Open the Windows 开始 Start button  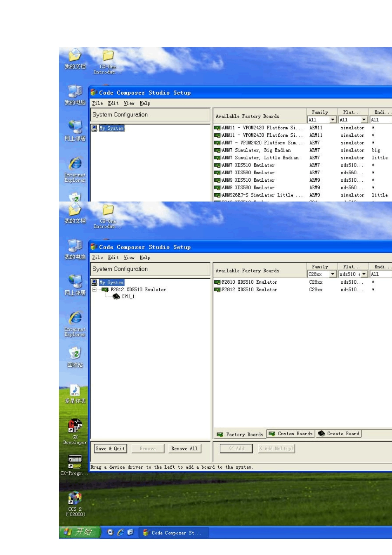point(80,532)
